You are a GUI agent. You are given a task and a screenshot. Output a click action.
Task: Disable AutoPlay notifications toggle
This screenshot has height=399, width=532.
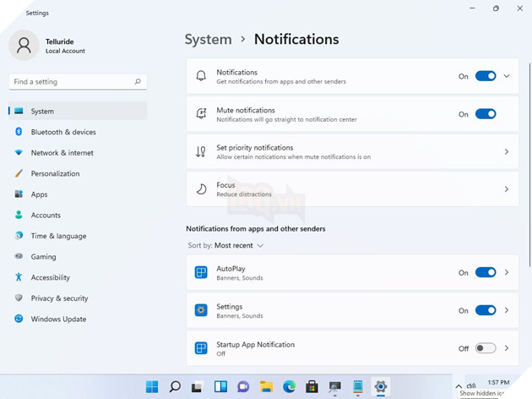[x=486, y=272]
